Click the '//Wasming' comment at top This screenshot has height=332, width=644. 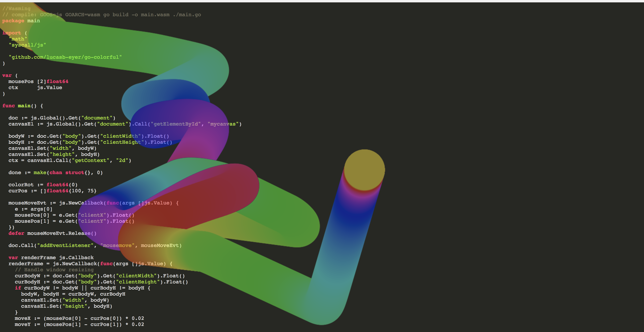[x=16, y=9]
